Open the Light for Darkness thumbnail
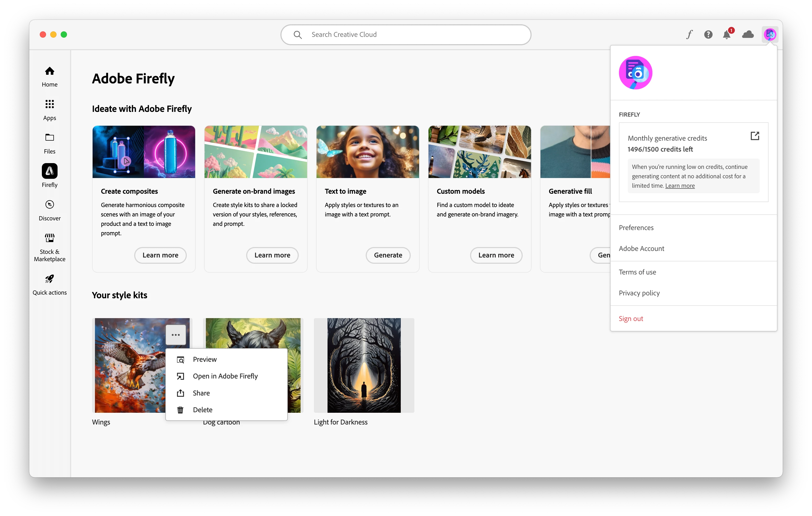The image size is (812, 516). tap(364, 365)
